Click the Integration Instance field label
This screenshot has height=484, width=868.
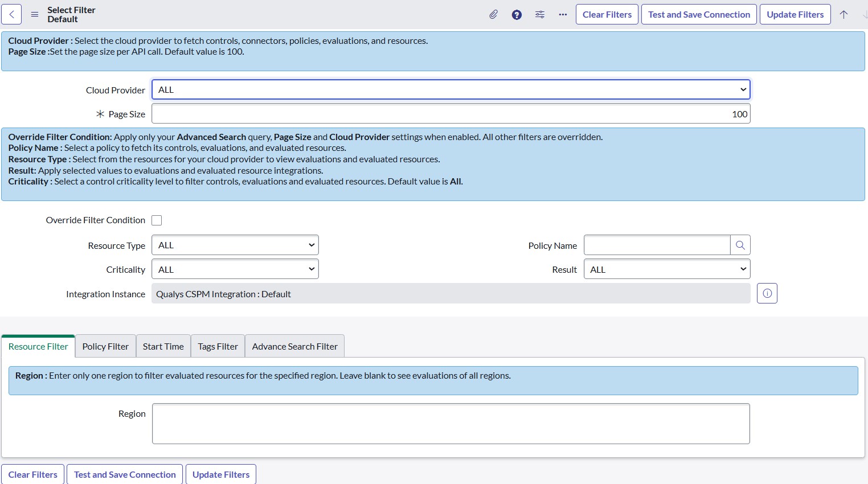coord(105,294)
